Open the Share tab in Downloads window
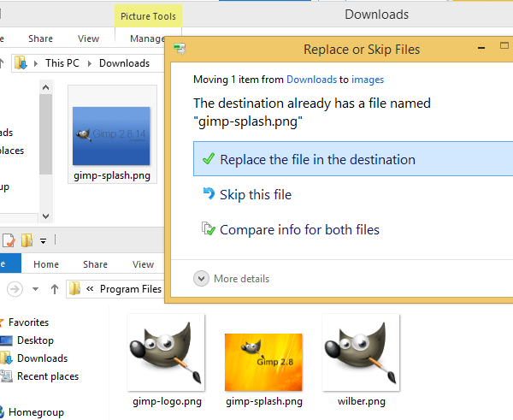513x420 pixels. pyautogui.click(x=40, y=38)
